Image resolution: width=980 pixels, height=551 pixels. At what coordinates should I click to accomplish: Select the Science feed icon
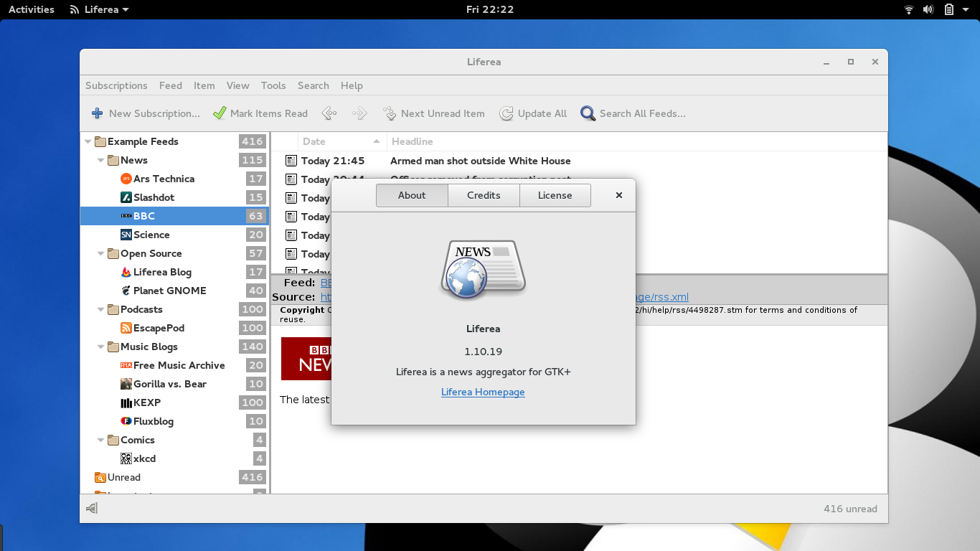pyautogui.click(x=126, y=235)
